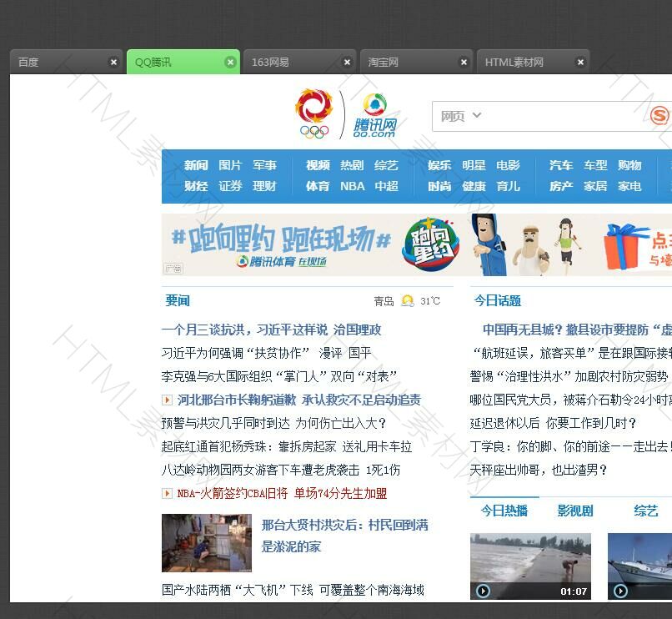Click video icon beside NBA-火箭 headline
This screenshot has width=672, height=619.
click(x=168, y=494)
